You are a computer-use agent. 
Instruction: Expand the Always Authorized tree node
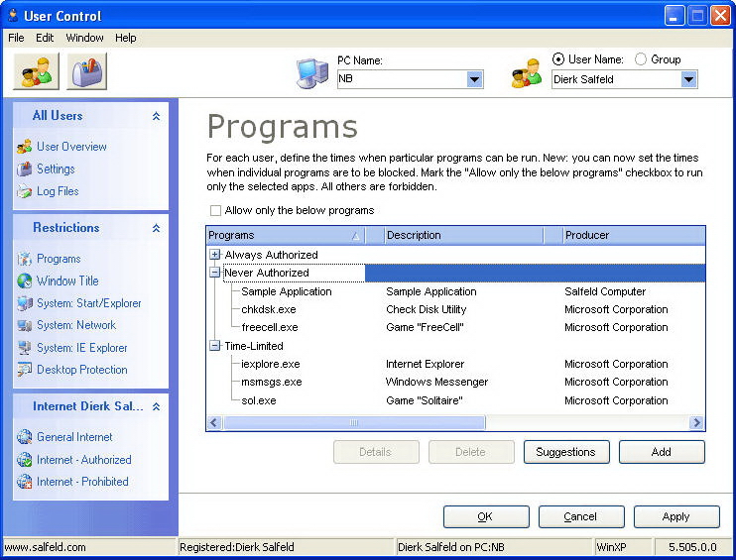[x=215, y=255]
